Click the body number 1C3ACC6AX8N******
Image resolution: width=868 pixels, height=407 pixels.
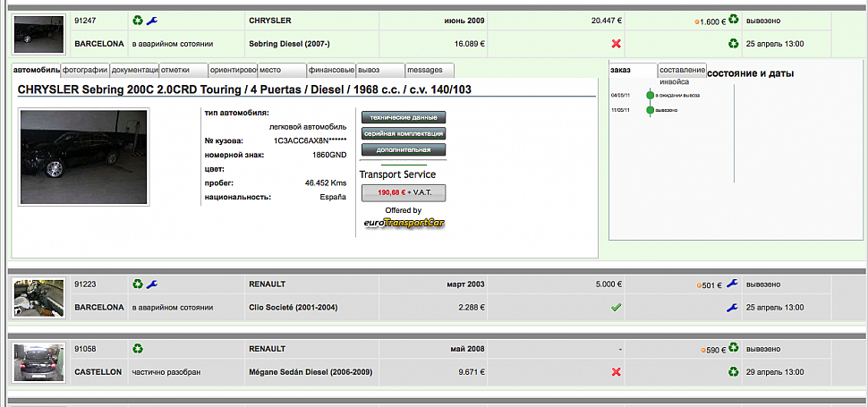pyautogui.click(x=311, y=141)
